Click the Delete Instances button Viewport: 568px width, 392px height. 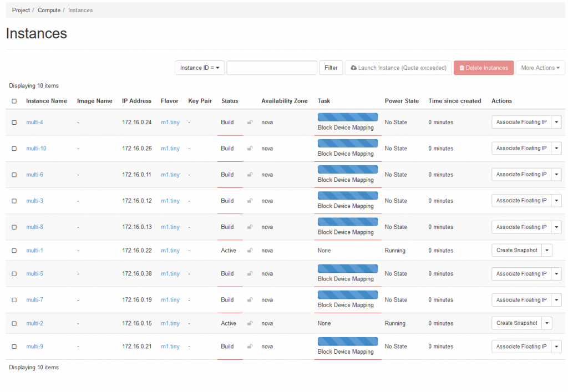point(484,68)
